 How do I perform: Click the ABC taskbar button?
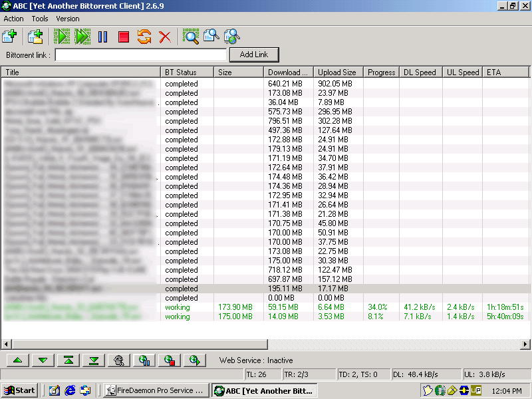click(264, 390)
